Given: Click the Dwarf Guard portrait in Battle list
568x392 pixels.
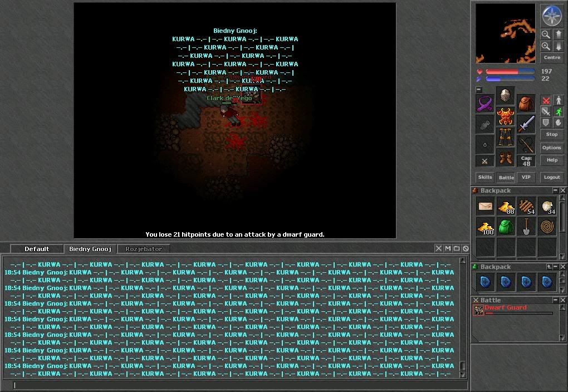Looking at the screenshot, I should tap(478, 311).
